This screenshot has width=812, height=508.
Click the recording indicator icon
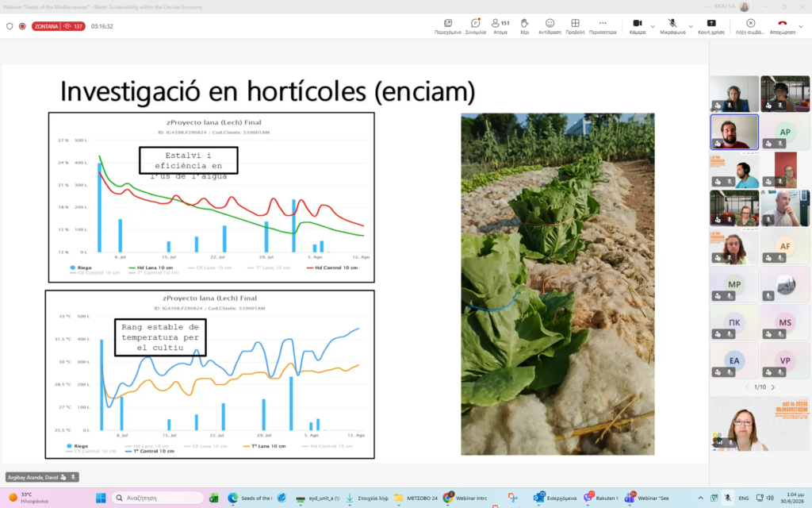(22, 26)
